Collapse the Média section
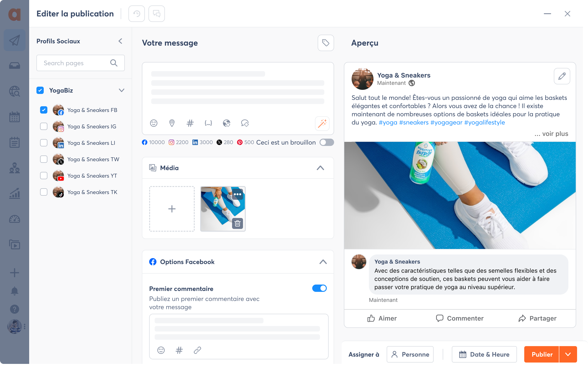Screen dimensions: 588x368 click(x=320, y=167)
